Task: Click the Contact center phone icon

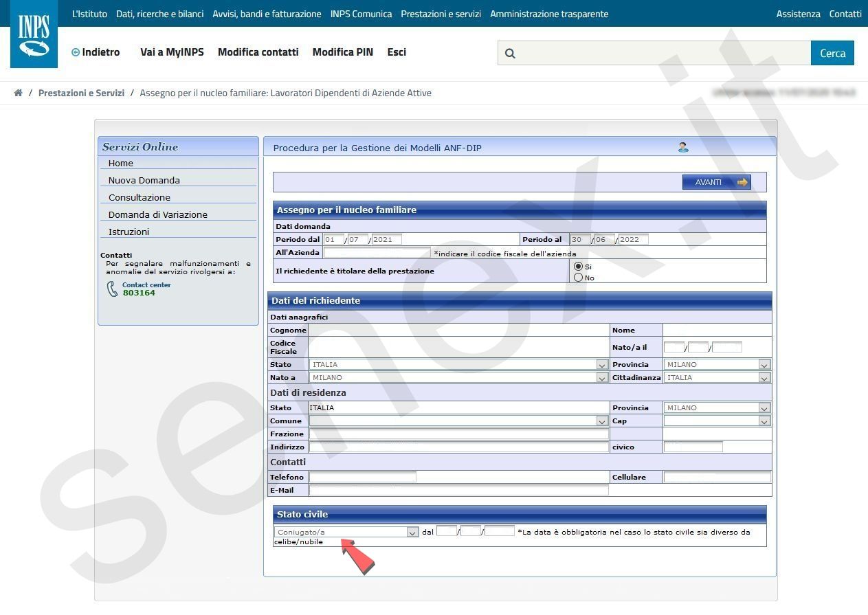Action: coord(113,289)
